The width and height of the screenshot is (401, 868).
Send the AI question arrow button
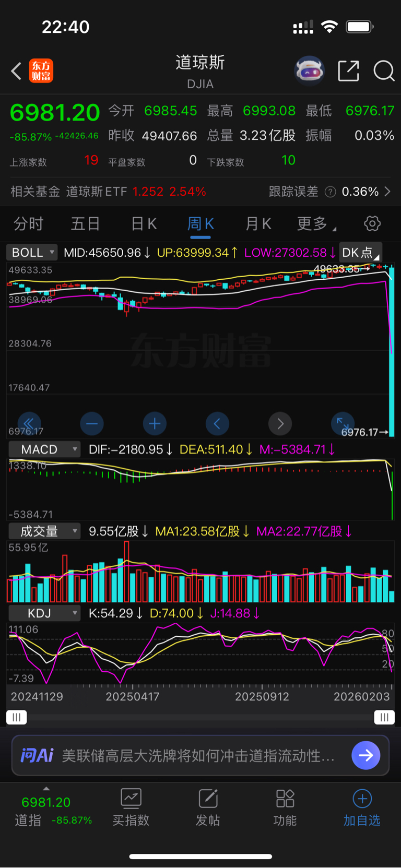tap(365, 755)
